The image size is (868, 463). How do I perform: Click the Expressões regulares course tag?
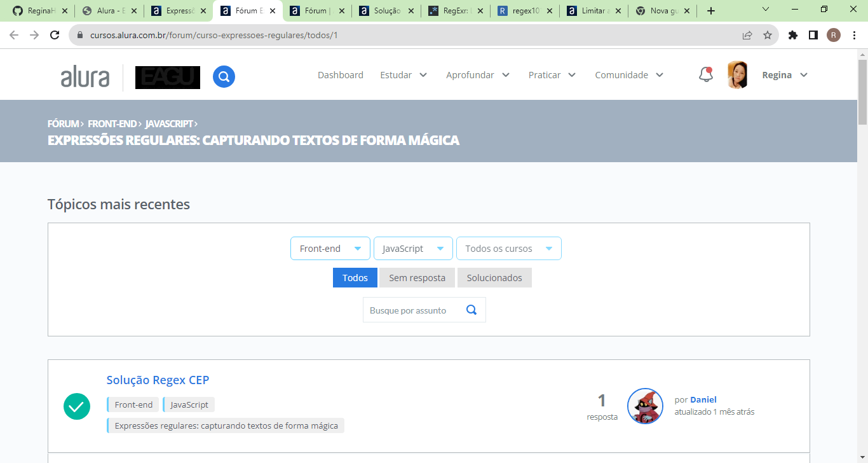[x=226, y=425]
